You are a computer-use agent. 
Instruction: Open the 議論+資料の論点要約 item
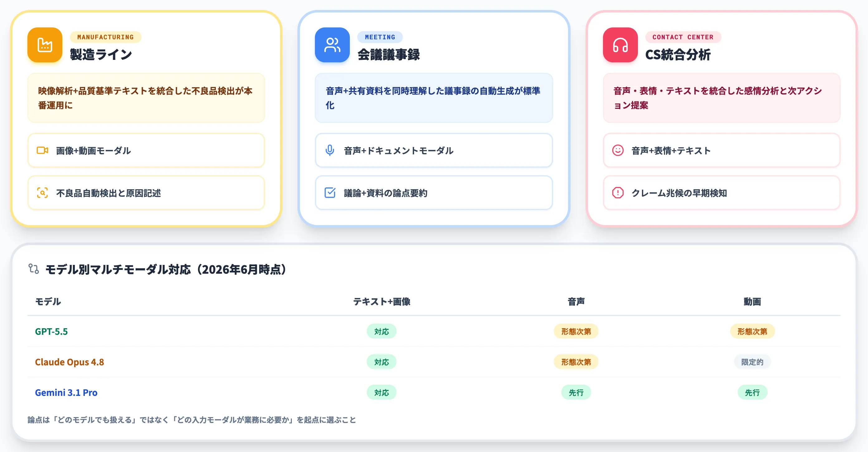coord(434,193)
